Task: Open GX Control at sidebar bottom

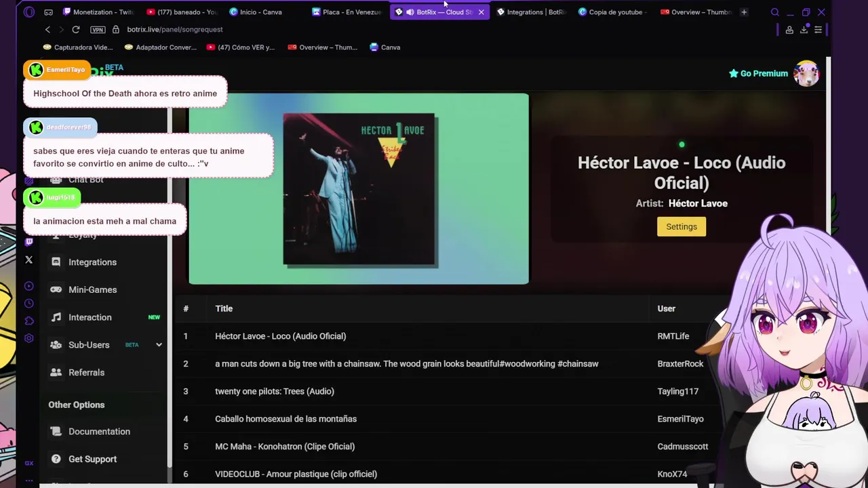Action: pyautogui.click(x=28, y=463)
